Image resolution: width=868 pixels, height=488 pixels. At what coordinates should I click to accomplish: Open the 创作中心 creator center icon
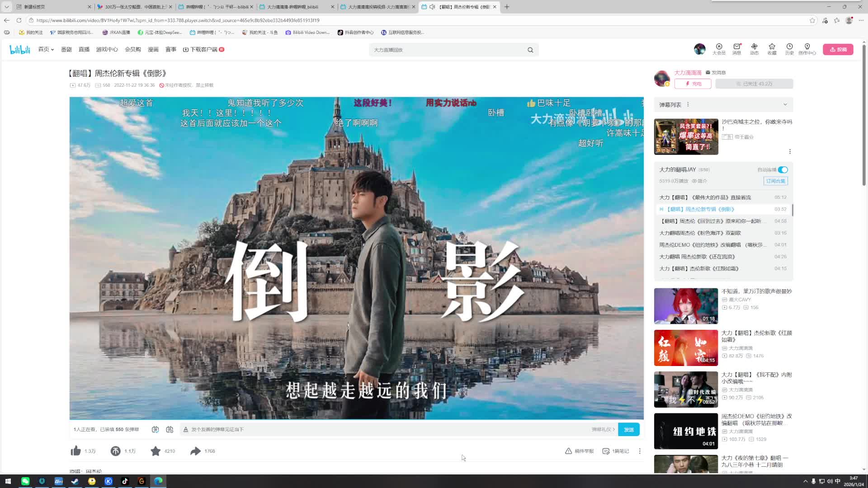point(807,49)
